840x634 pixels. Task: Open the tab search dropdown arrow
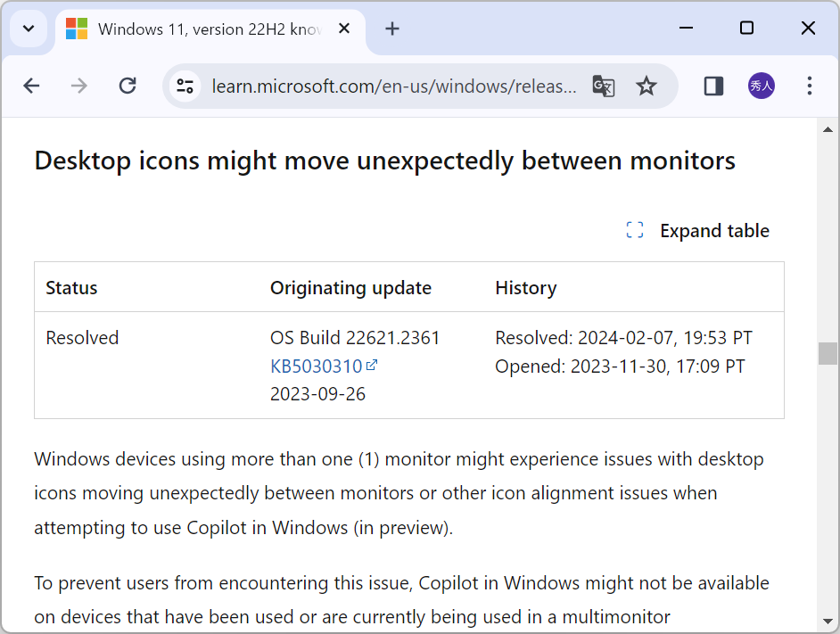point(29,29)
